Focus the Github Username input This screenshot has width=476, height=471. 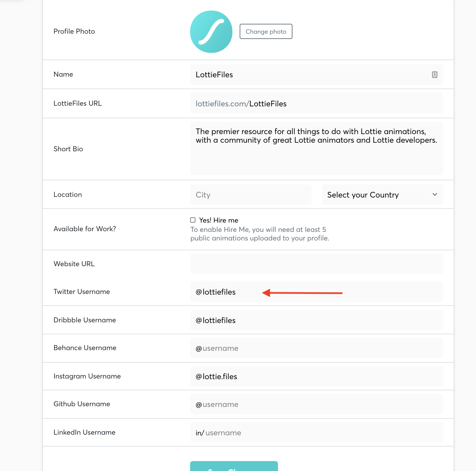point(316,404)
